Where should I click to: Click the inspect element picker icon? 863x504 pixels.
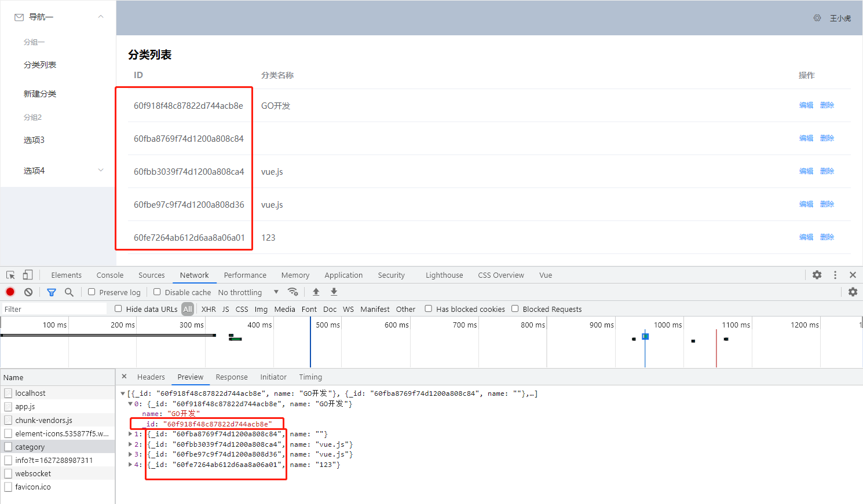tap(10, 275)
